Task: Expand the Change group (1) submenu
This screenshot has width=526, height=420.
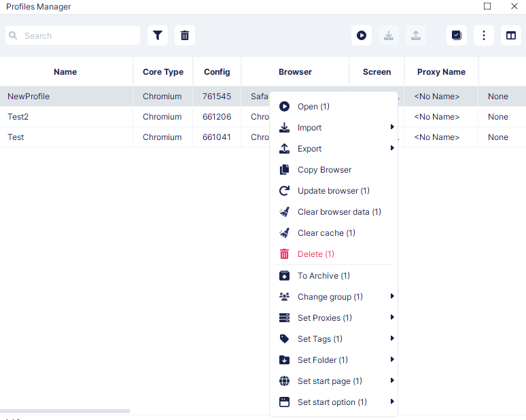Action: [334, 296]
